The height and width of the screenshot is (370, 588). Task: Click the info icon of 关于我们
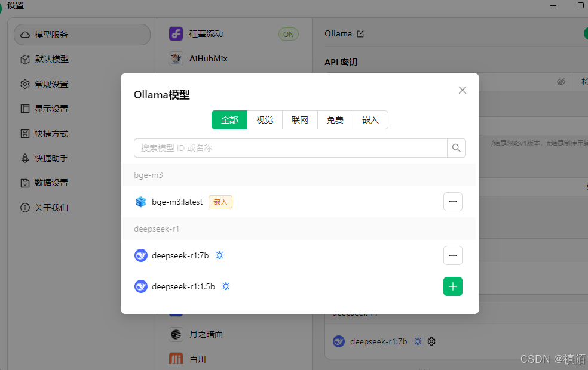(x=25, y=208)
